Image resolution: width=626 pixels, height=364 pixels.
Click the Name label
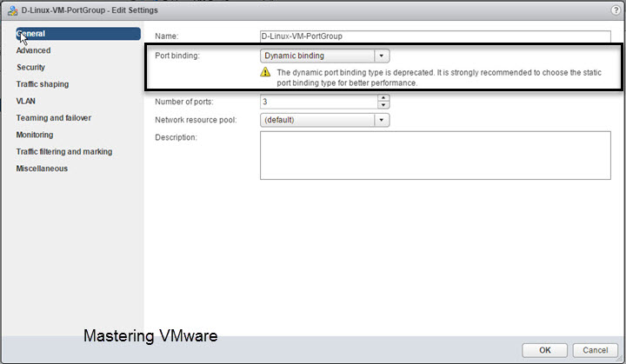pos(166,36)
